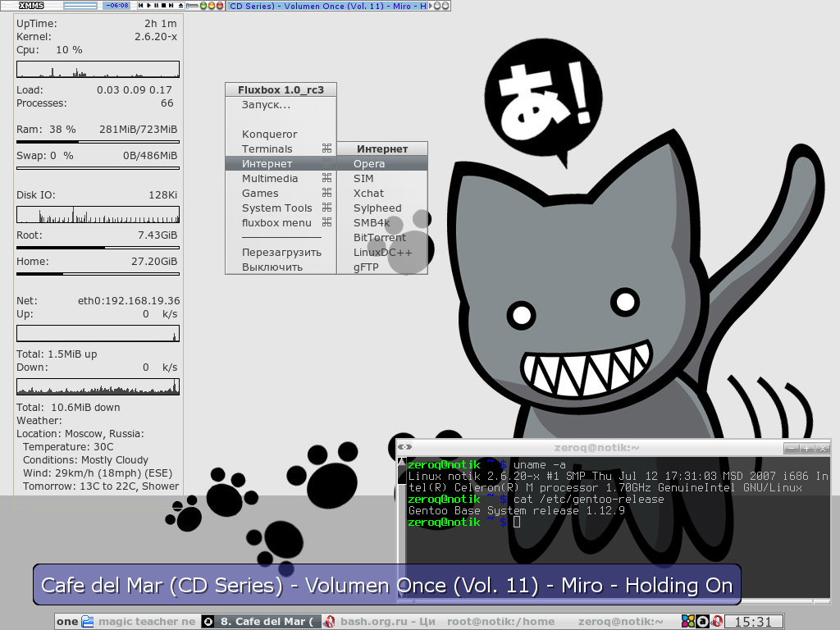Click Conky 'Kernel:' value 2.6.20-x
This screenshot has height=630, width=840.
pyautogui.click(x=155, y=36)
